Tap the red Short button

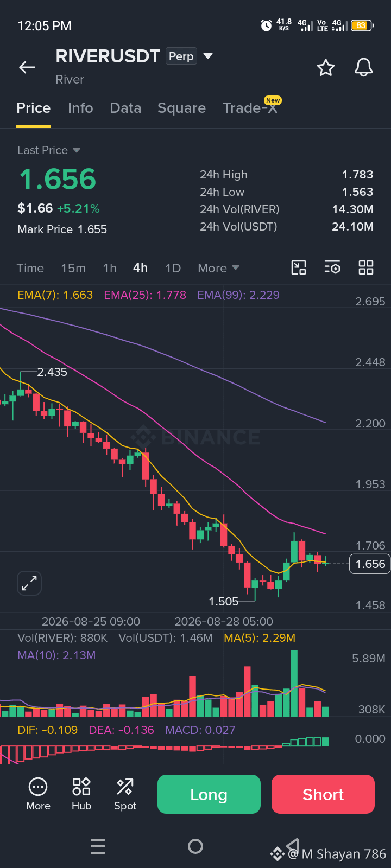coord(323,794)
